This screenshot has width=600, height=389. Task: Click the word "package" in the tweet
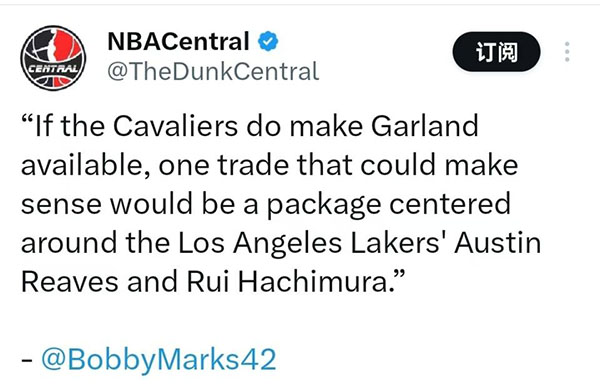click(x=324, y=206)
